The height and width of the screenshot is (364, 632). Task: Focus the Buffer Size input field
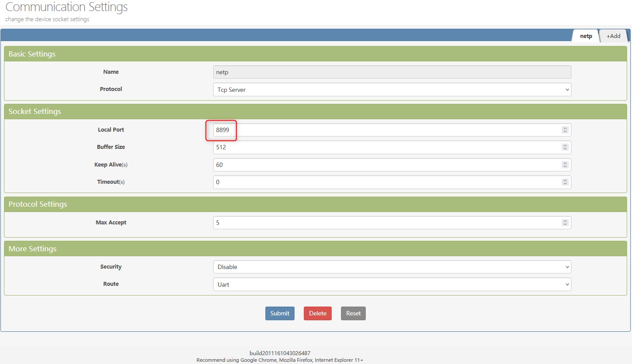392,147
